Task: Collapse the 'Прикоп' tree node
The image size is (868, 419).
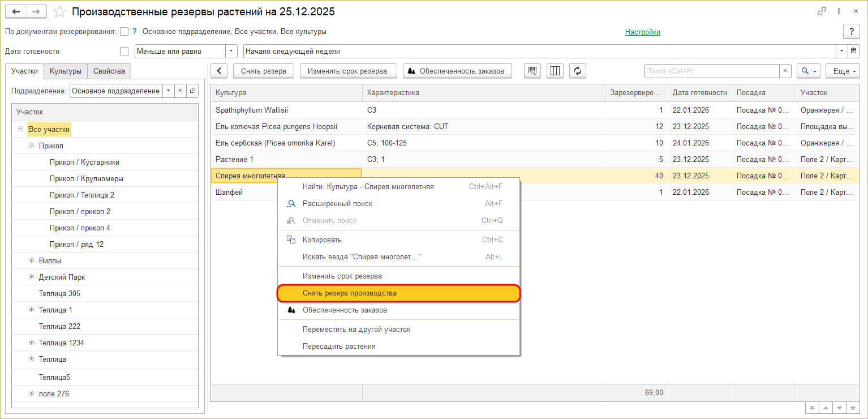Action: [x=32, y=146]
